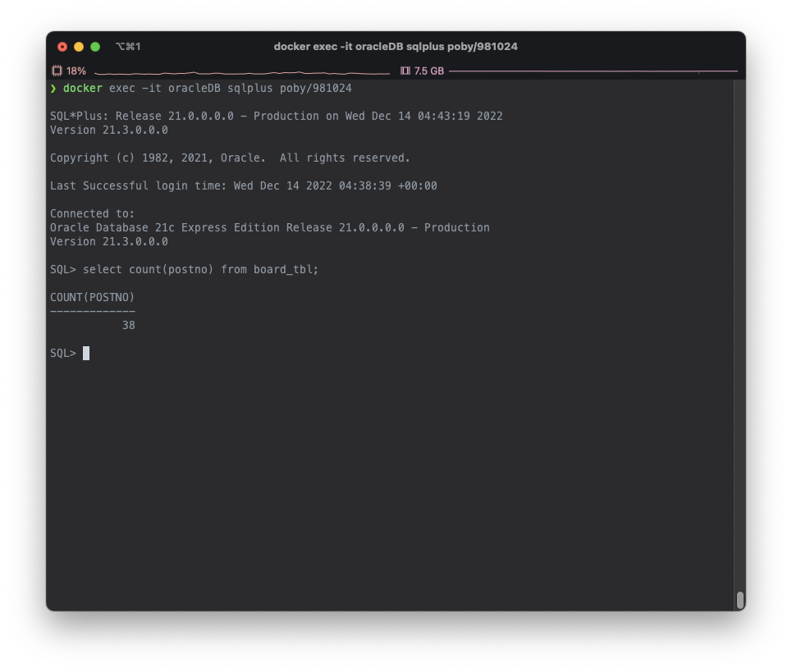Close the terminal window with red button
This screenshot has width=792, height=672.
tap(62, 47)
